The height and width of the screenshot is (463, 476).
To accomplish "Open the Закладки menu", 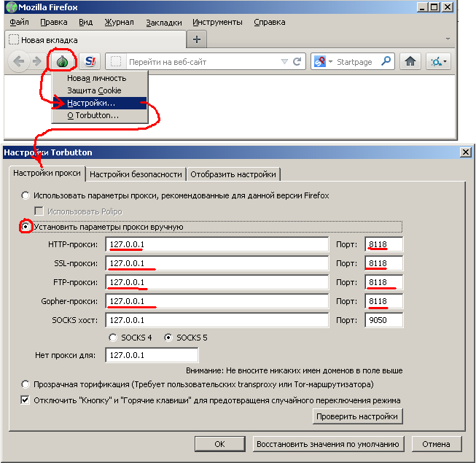I will click(164, 23).
